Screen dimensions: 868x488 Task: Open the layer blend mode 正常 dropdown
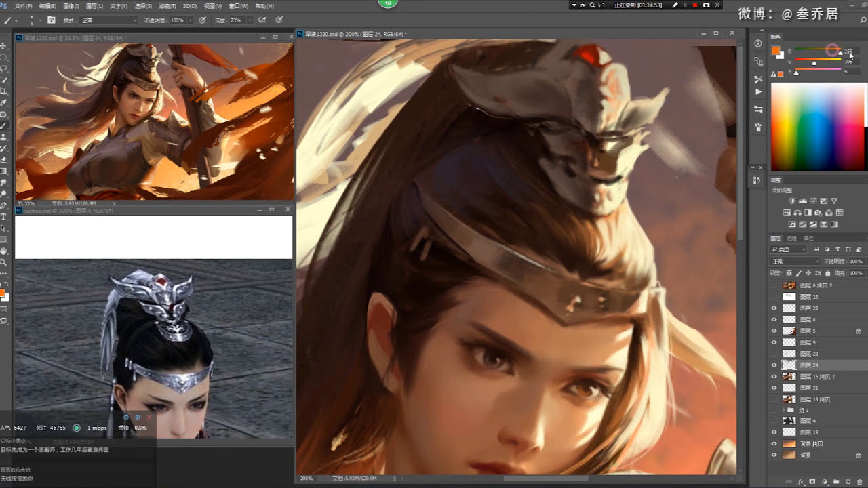tap(795, 262)
